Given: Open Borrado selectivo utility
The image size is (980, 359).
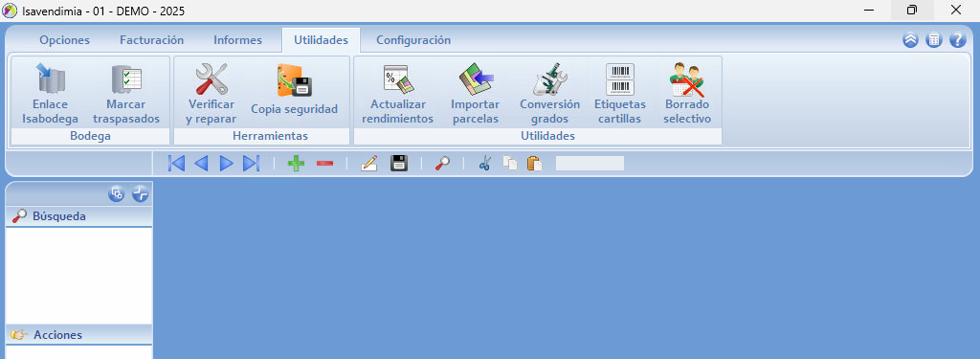Looking at the screenshot, I should click(x=687, y=93).
